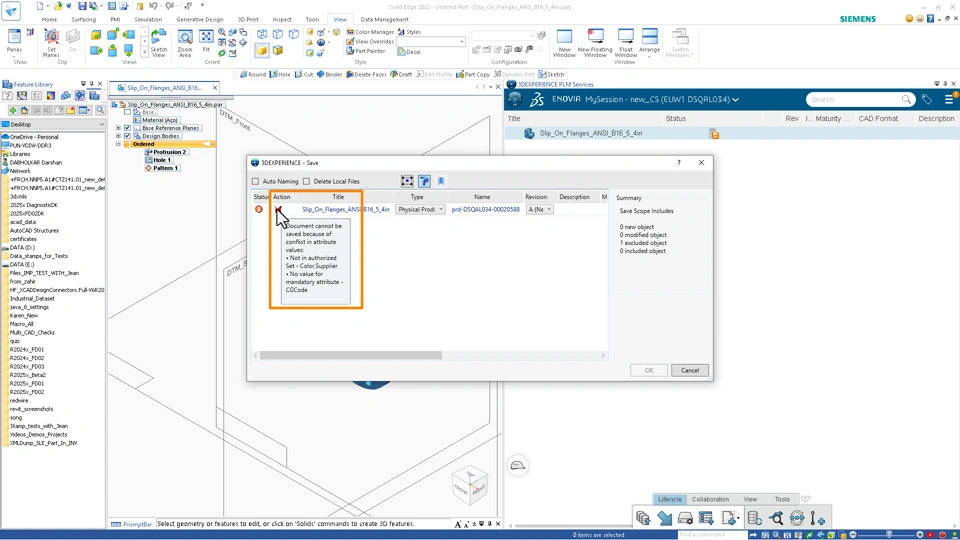Expand Design Bodies node

118,136
